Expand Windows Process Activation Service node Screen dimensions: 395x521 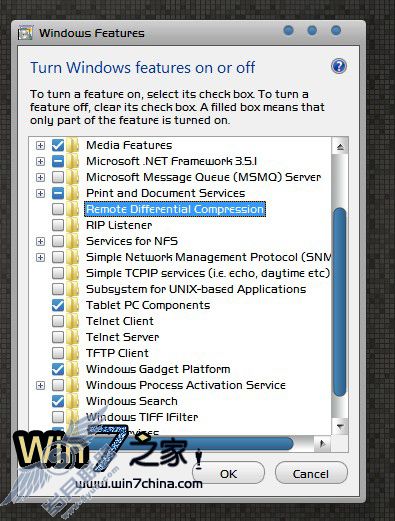pyautogui.click(x=40, y=385)
